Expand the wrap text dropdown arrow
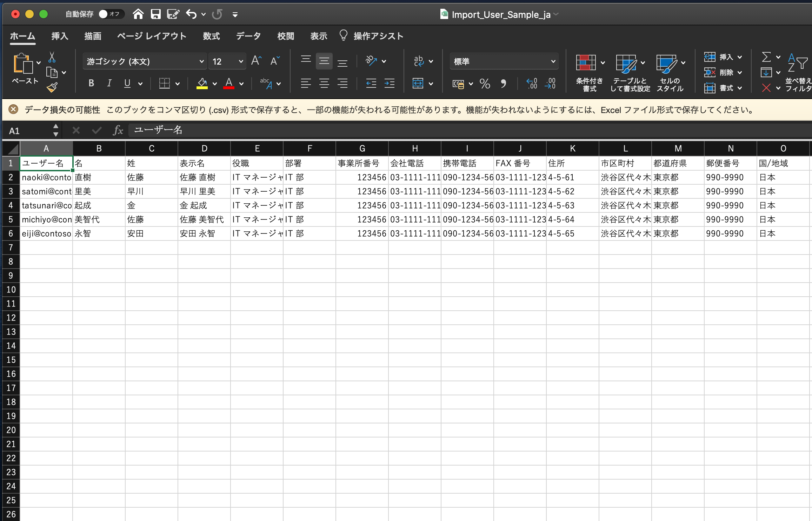812x521 pixels. (431, 61)
